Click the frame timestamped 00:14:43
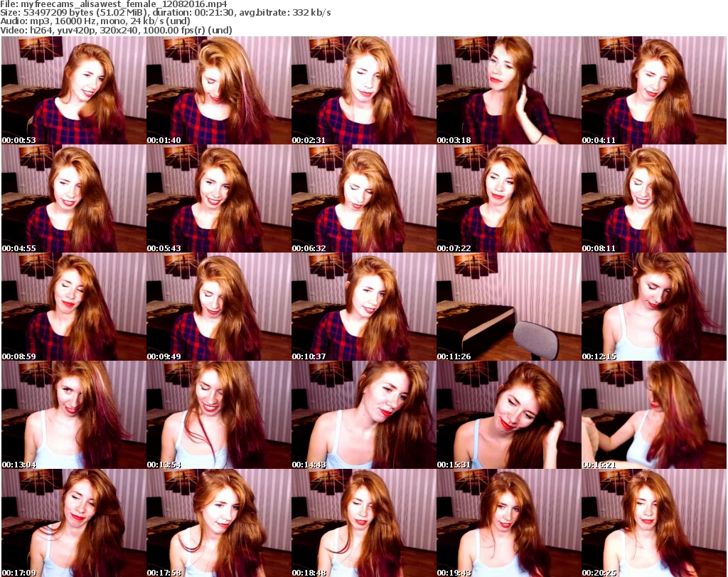 (x=363, y=415)
